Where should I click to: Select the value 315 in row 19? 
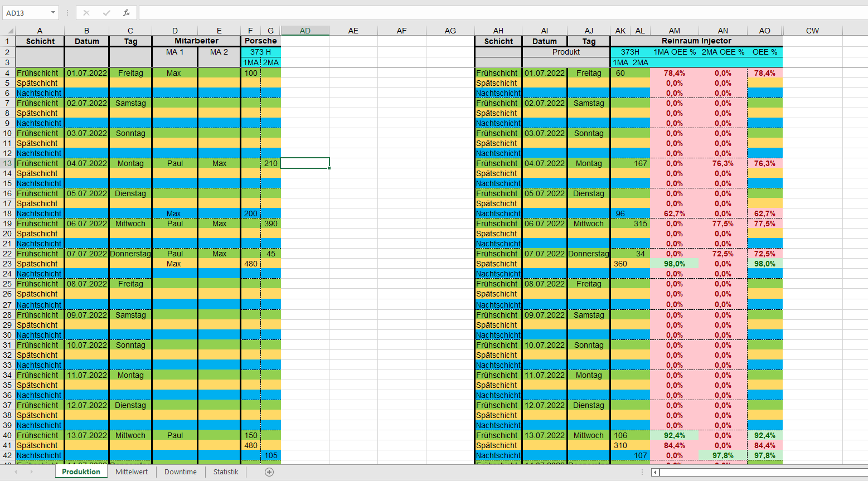[x=641, y=224]
